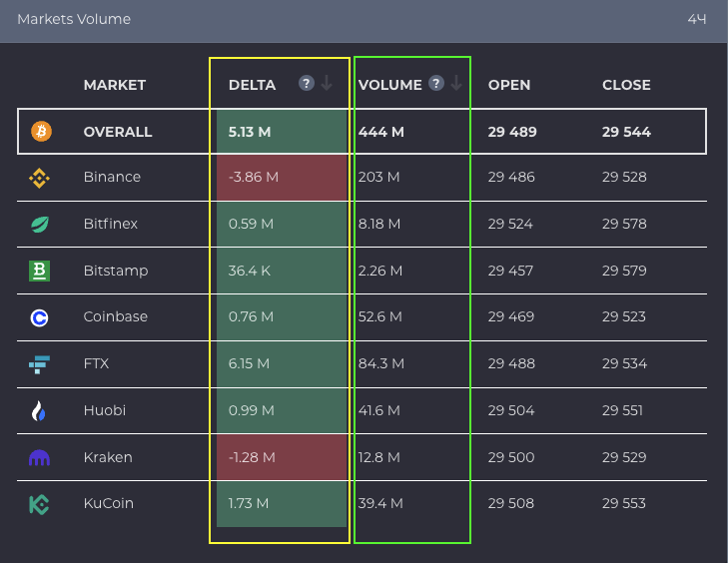This screenshot has width=728, height=563.
Task: Select the Kraken market name
Action: [x=107, y=457]
